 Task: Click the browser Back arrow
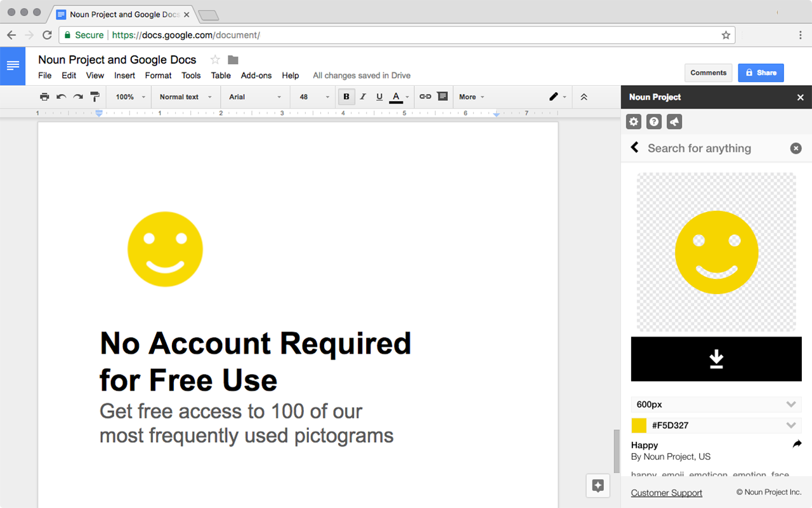coord(11,35)
